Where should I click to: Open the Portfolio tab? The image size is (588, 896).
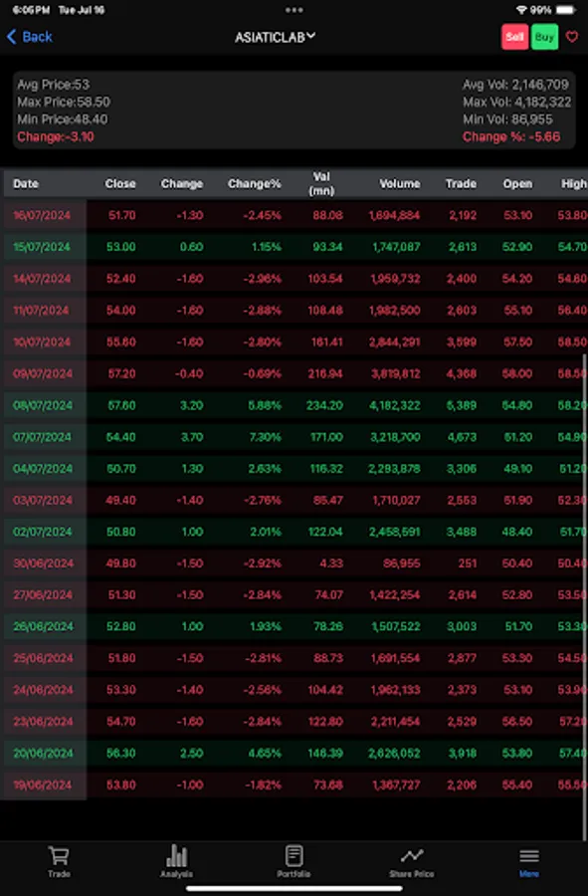(x=294, y=862)
